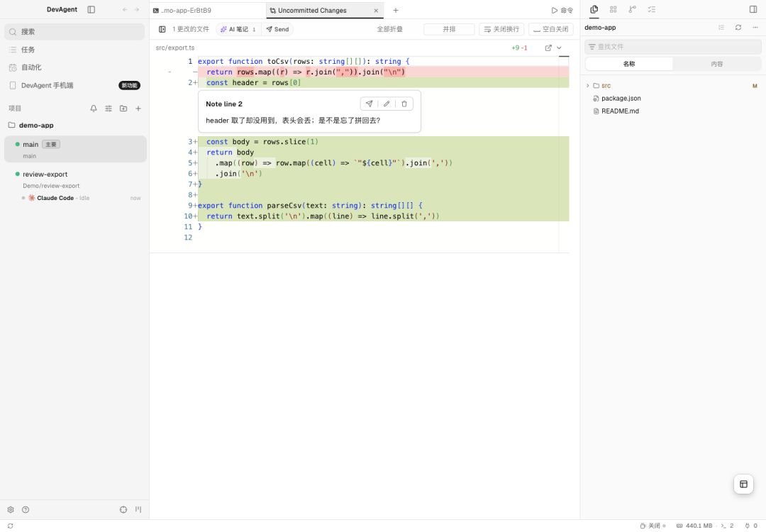Open AI 笔记 notes button

pyautogui.click(x=238, y=29)
